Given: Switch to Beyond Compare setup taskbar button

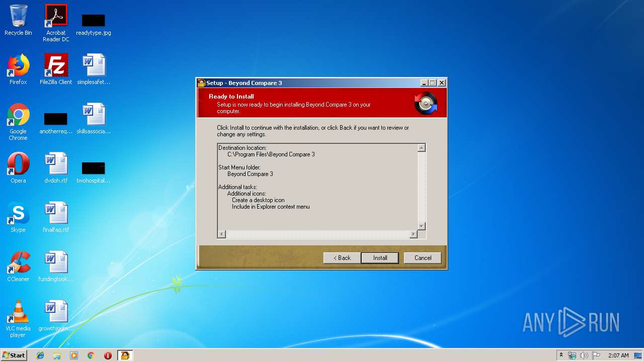Looking at the screenshot, I should 125,355.
